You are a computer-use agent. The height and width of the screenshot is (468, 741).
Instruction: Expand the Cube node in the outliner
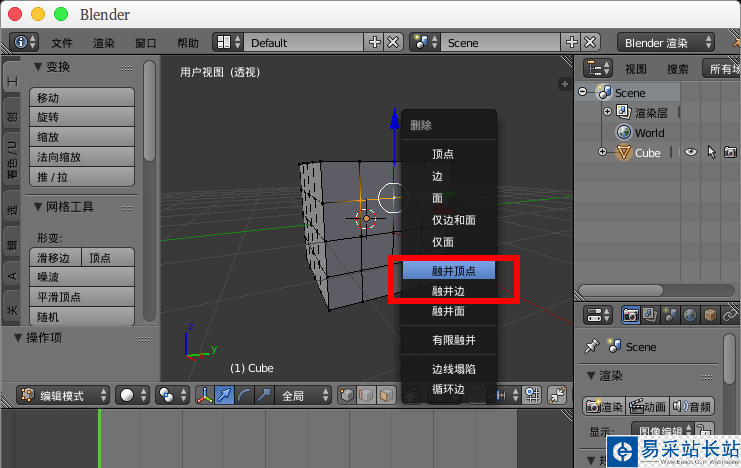[x=602, y=152]
